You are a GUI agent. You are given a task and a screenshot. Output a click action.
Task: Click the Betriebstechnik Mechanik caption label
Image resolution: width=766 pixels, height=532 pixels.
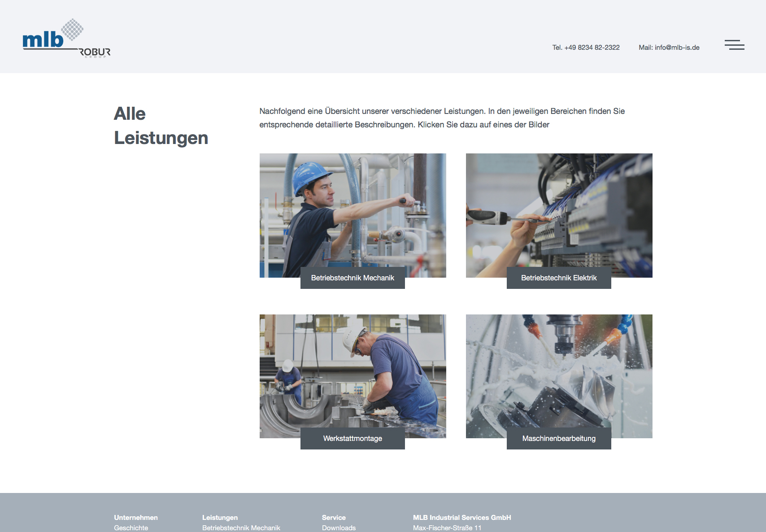pyautogui.click(x=353, y=278)
